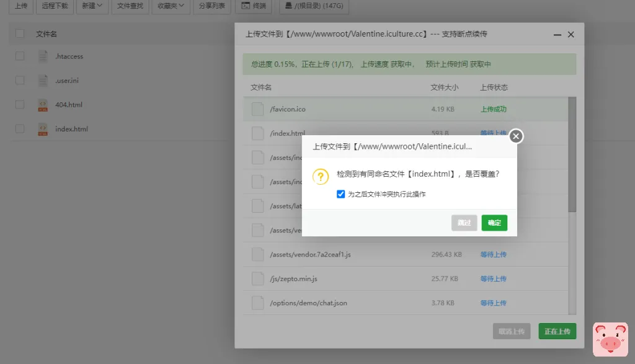Check the .user.ini row checkbox
The width and height of the screenshot is (635, 364).
point(20,80)
